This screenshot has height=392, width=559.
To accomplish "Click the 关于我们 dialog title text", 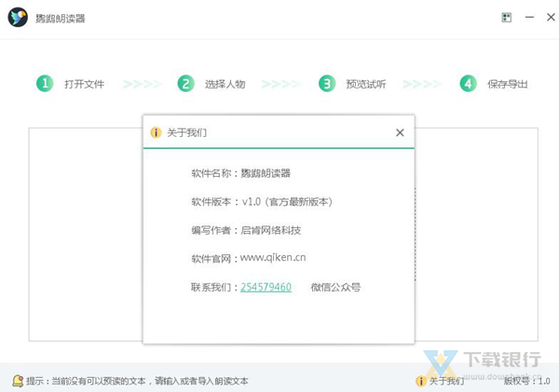I will pyautogui.click(x=187, y=132).
